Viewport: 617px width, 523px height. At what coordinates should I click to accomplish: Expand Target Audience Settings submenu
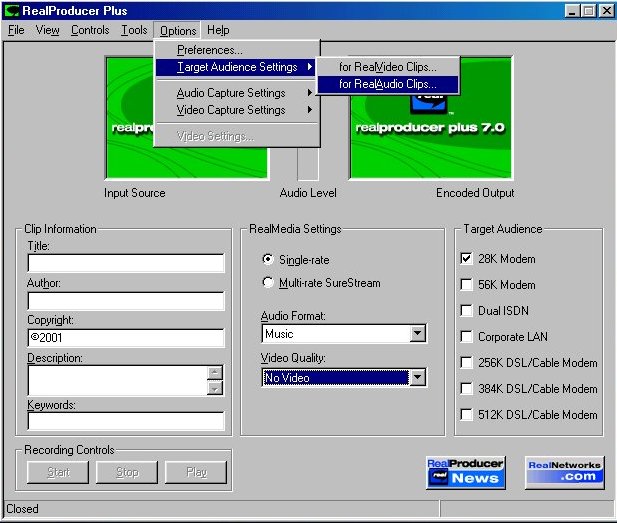235,67
